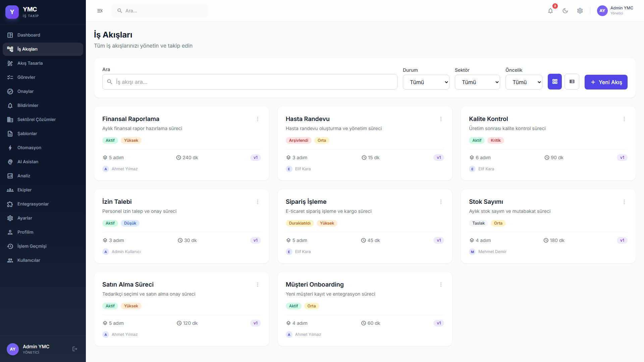Open Dashboard in the sidebar

point(43,35)
